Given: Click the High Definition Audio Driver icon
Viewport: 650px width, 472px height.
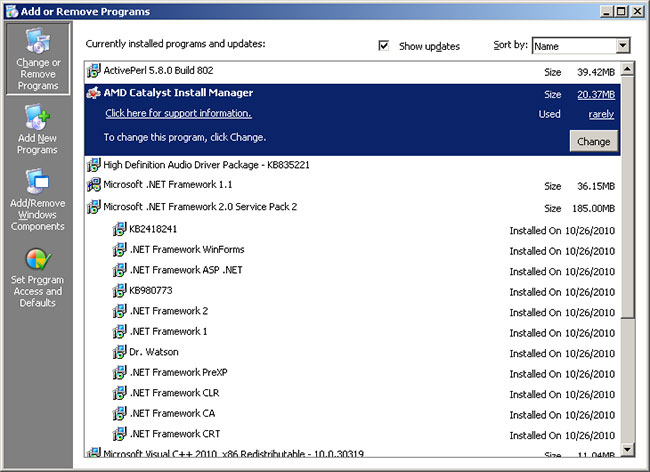Looking at the screenshot, I should (x=94, y=165).
